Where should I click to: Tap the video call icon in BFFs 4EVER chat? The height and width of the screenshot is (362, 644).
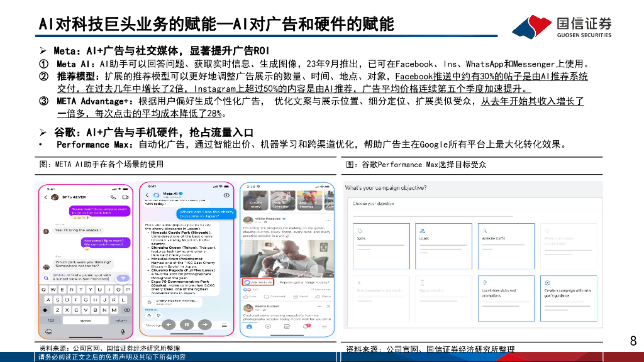click(x=126, y=197)
